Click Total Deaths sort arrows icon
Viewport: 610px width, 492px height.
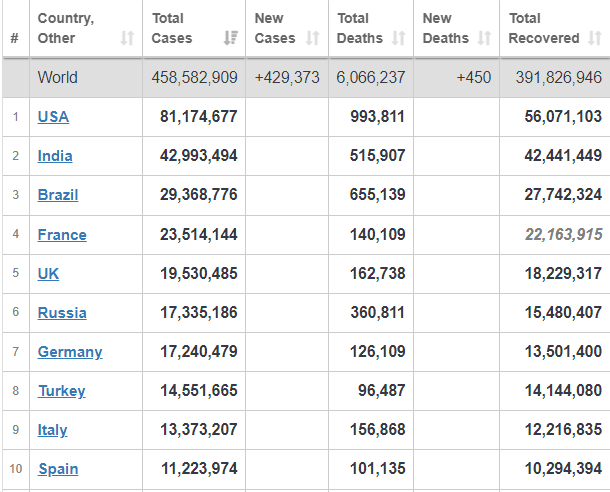[x=398, y=38]
